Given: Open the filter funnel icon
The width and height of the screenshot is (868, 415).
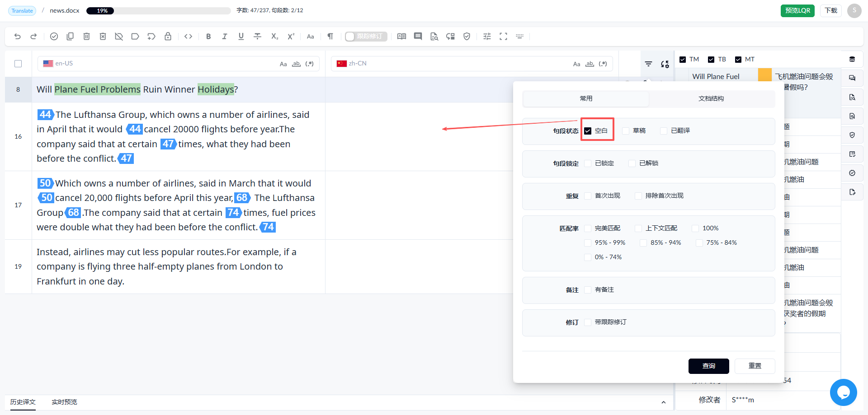Looking at the screenshot, I should coord(648,64).
